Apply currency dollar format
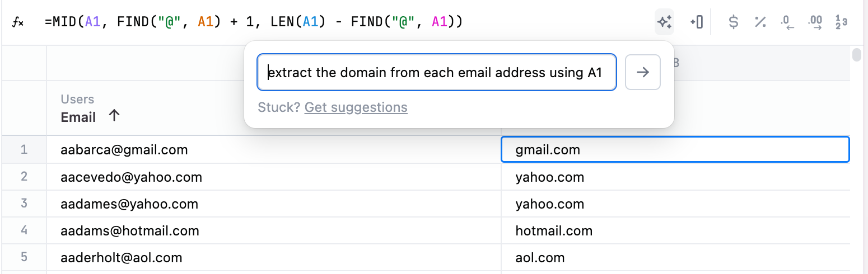Viewport: 868px width, 274px height. coord(733,22)
